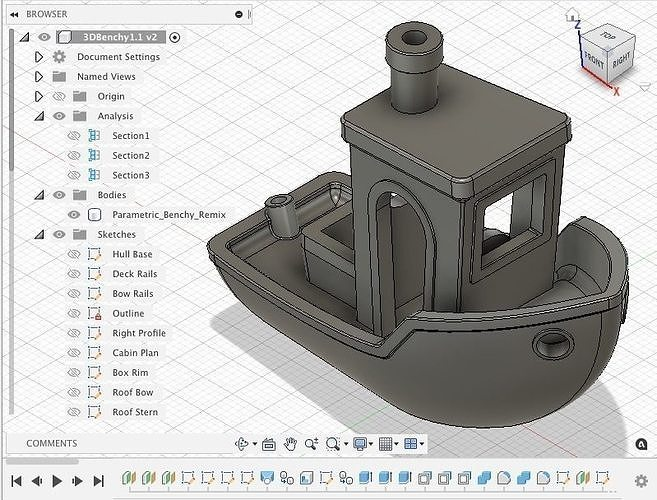Step back one timeline feature
The image size is (657, 500).
click(x=37, y=481)
